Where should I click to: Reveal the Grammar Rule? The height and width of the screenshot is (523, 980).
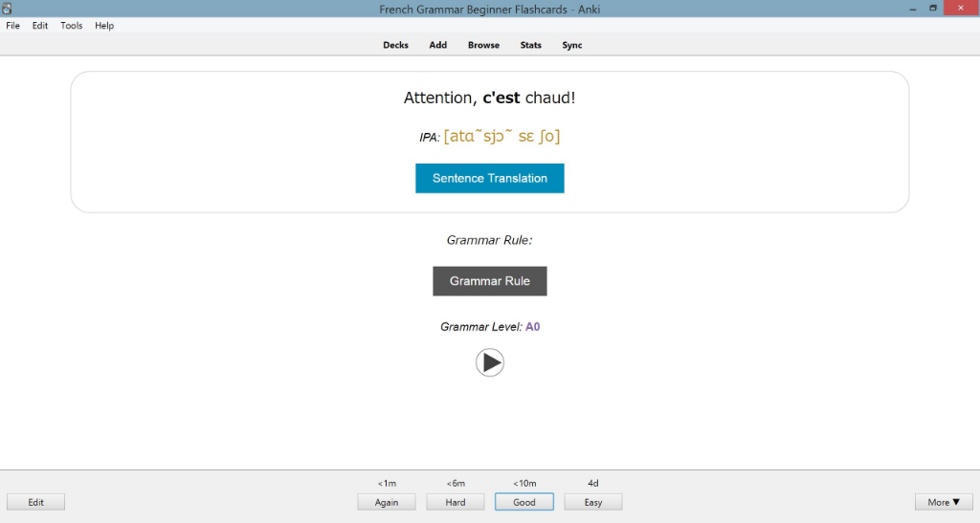pos(489,281)
